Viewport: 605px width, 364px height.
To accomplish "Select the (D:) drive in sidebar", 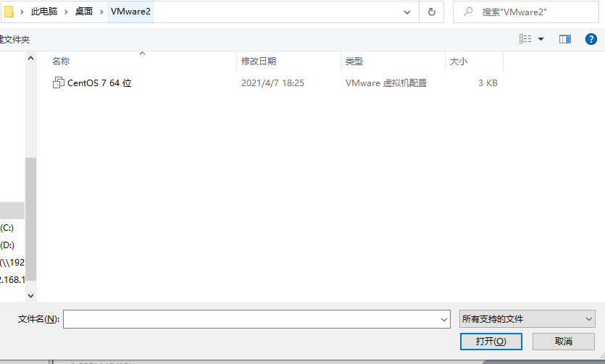I will tap(7, 245).
